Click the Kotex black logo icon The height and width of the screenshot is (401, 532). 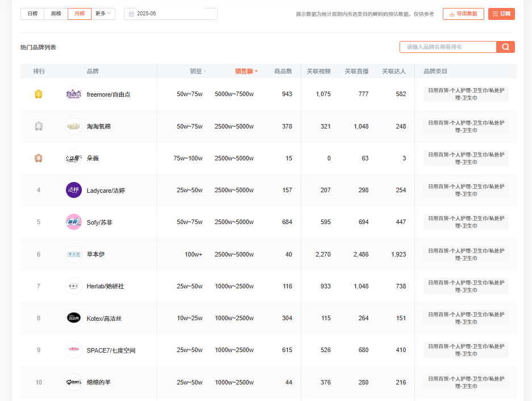tap(74, 318)
